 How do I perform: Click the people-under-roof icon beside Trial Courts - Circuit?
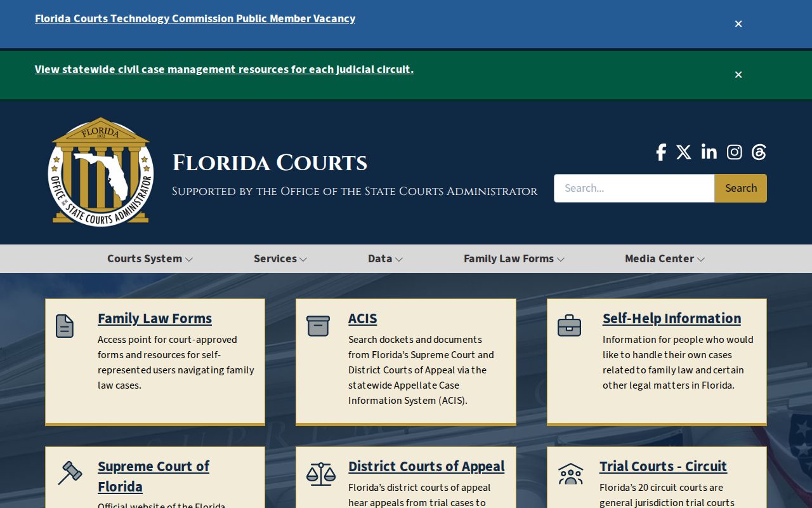(x=571, y=474)
